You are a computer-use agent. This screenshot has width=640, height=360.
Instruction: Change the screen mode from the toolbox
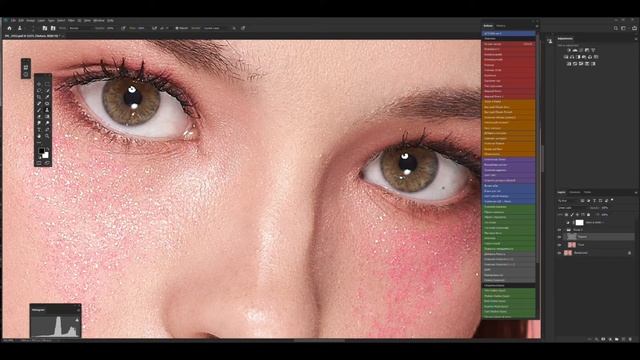tap(47, 162)
